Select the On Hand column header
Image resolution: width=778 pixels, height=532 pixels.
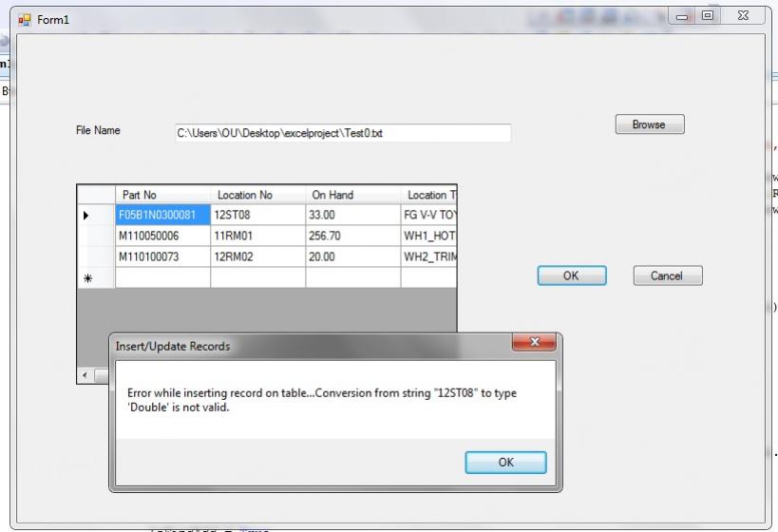coord(353,195)
